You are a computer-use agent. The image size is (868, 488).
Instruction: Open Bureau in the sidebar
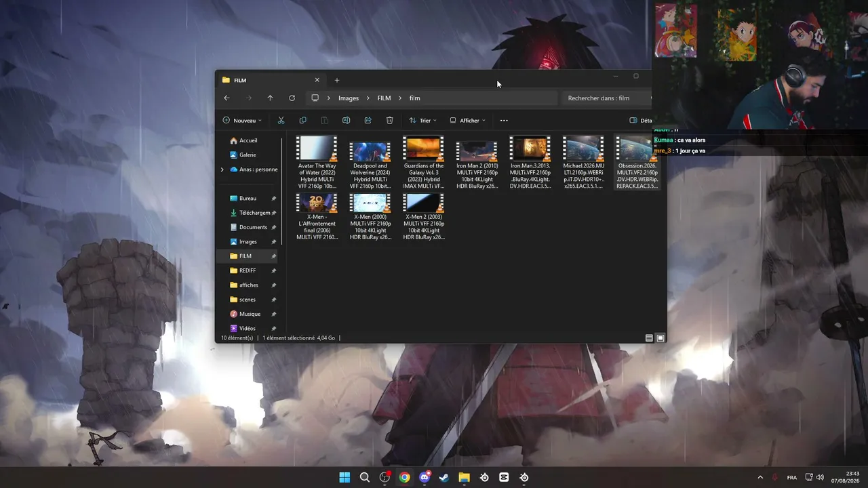point(248,199)
